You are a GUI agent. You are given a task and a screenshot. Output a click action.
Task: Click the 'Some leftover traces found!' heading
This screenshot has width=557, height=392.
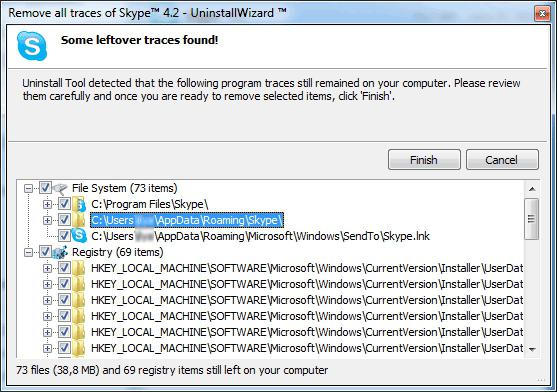click(x=140, y=40)
